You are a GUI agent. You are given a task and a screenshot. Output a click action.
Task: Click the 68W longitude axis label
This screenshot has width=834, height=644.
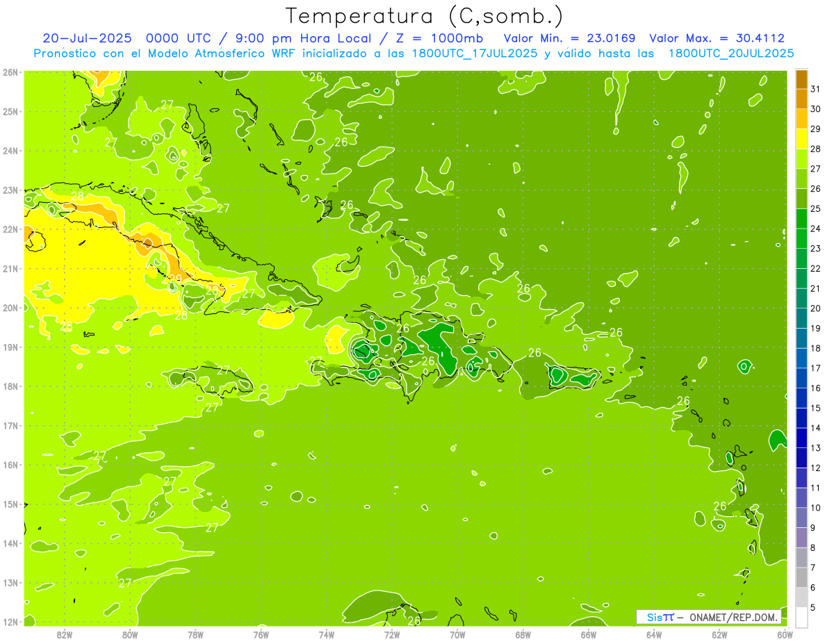[523, 634]
